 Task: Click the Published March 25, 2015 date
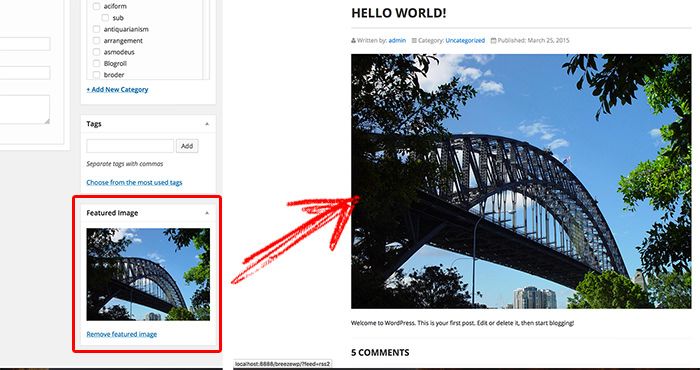click(x=533, y=40)
